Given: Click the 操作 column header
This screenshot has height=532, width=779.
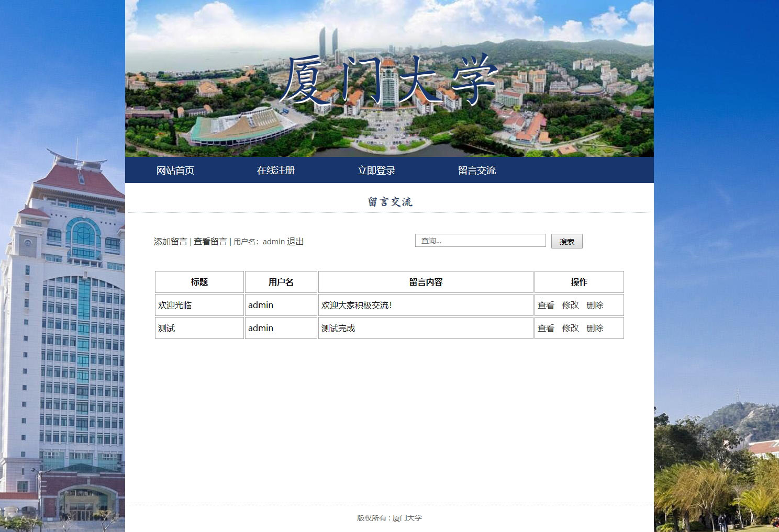Looking at the screenshot, I should 579,282.
